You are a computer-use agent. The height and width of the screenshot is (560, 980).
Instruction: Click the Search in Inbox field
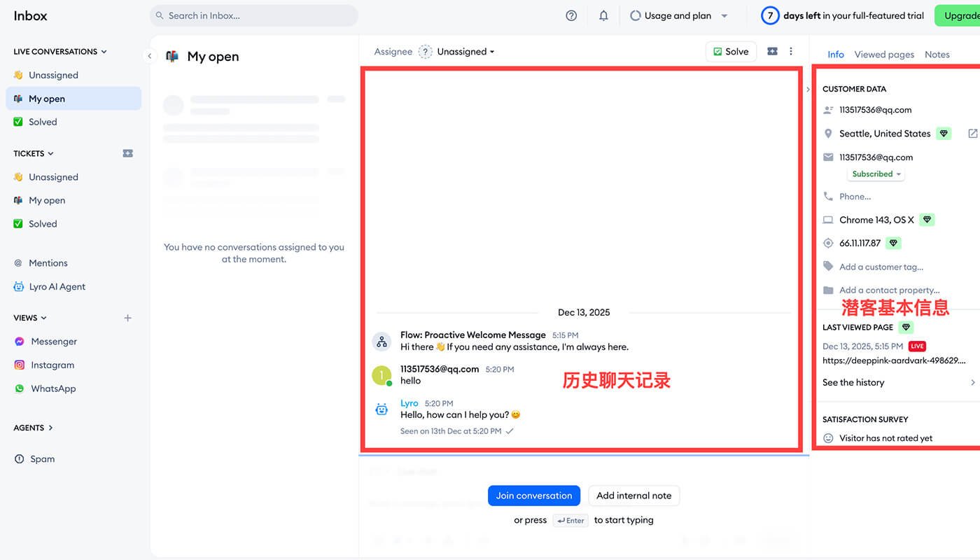[x=253, y=15]
